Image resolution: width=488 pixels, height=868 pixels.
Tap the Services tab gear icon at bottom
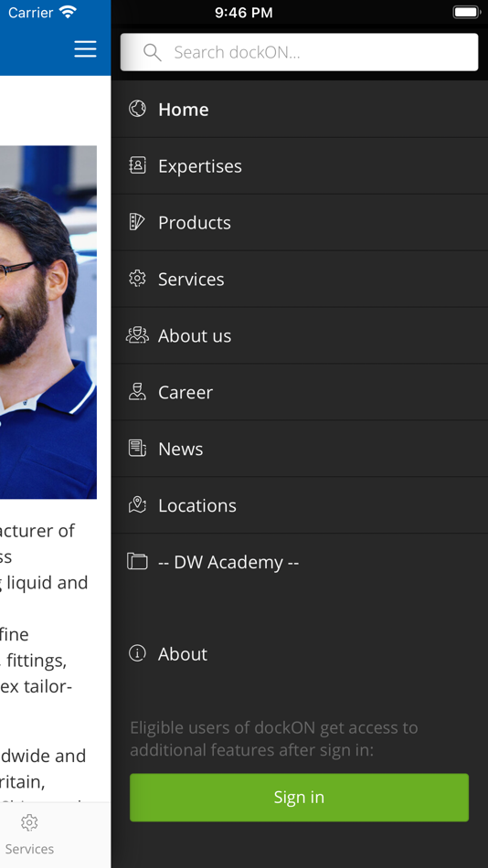click(x=29, y=822)
